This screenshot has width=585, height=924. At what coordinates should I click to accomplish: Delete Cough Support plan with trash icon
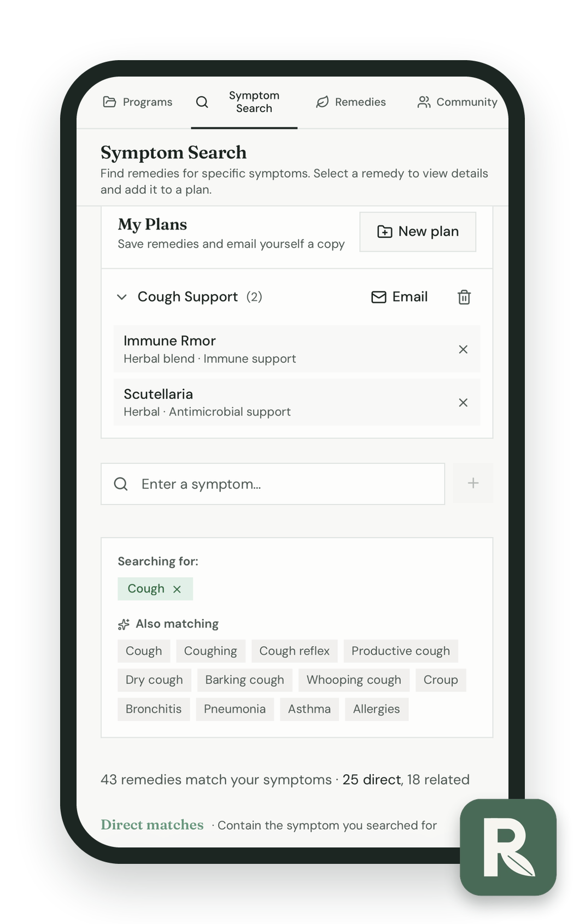pos(464,297)
